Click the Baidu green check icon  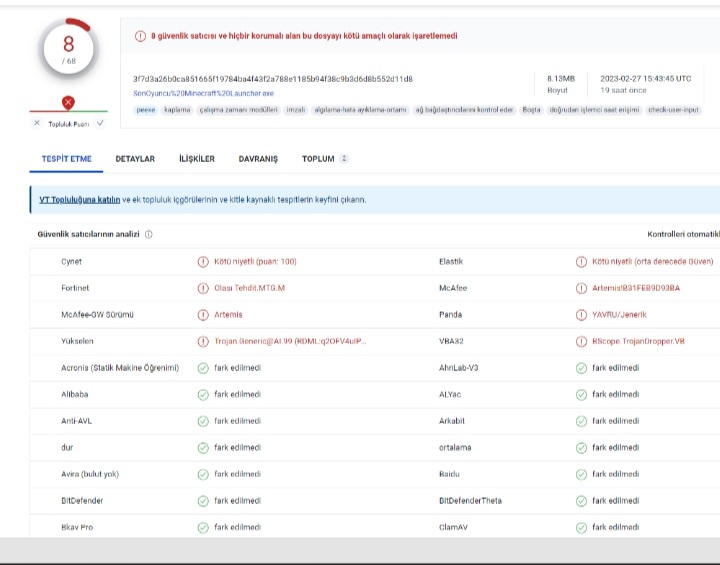pyautogui.click(x=581, y=475)
